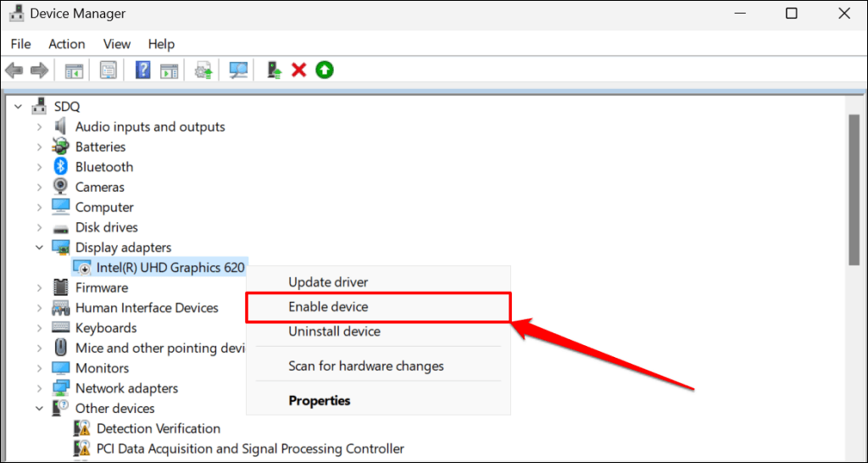868x463 pixels.
Task: Select the Network adapters label
Action: (127, 388)
